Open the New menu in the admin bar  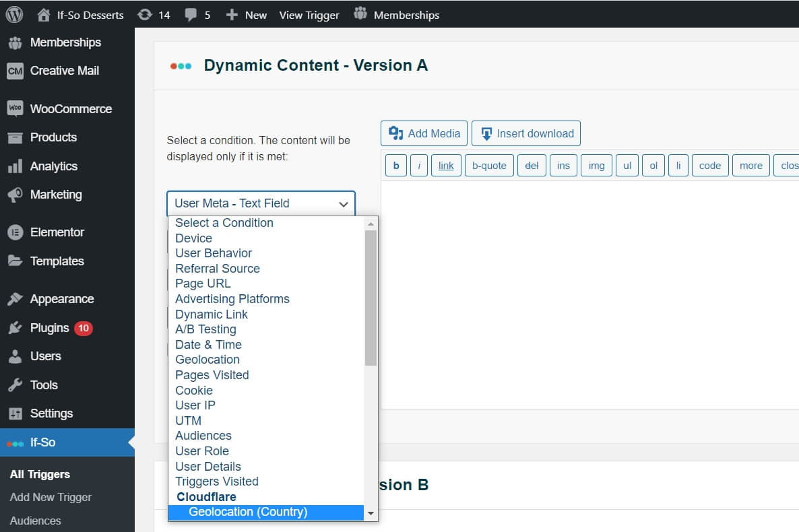point(246,14)
